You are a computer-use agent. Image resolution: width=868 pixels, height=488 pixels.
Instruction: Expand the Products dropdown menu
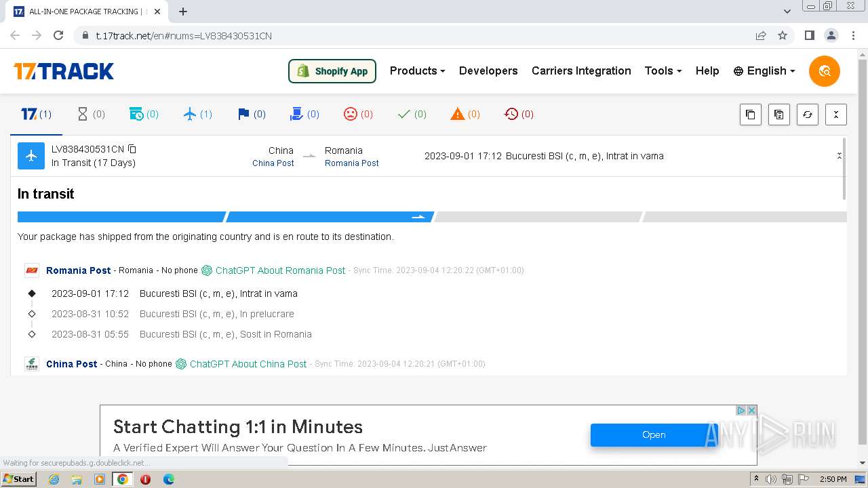417,70
